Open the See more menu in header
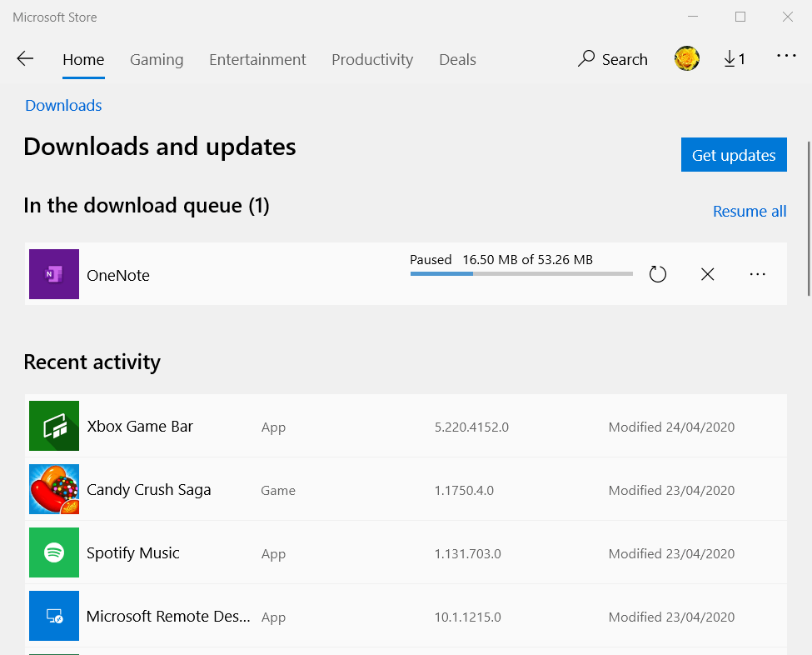This screenshot has width=812, height=655. tap(786, 57)
